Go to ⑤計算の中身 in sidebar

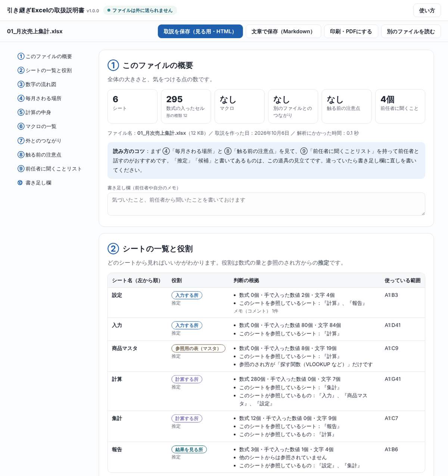tap(34, 112)
